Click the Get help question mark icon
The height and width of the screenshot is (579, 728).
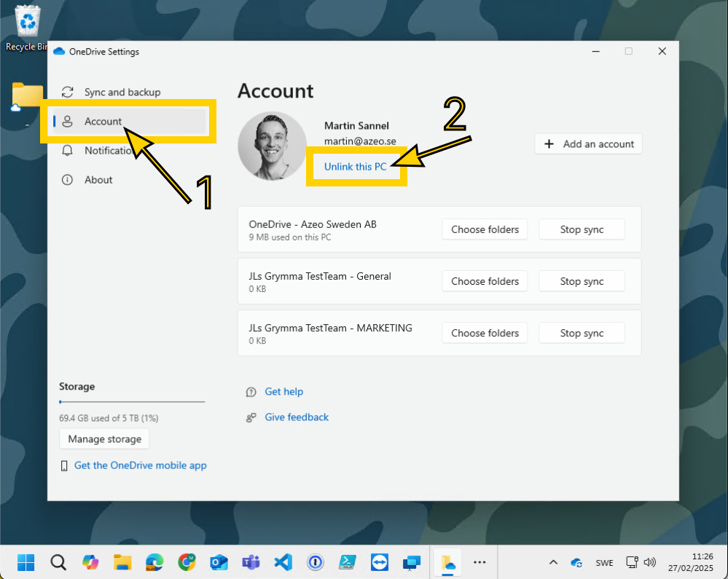[x=251, y=391]
